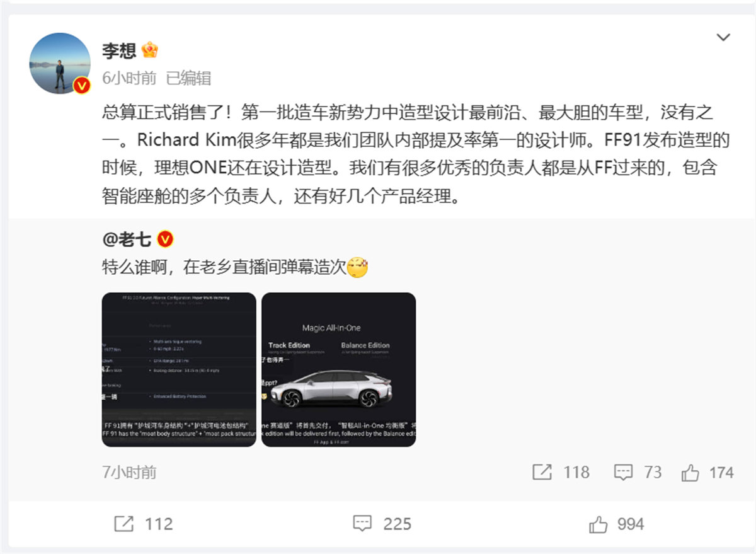This screenshot has height=554, width=756.
Task: Open this post's comments (225)
Action: click(x=362, y=524)
